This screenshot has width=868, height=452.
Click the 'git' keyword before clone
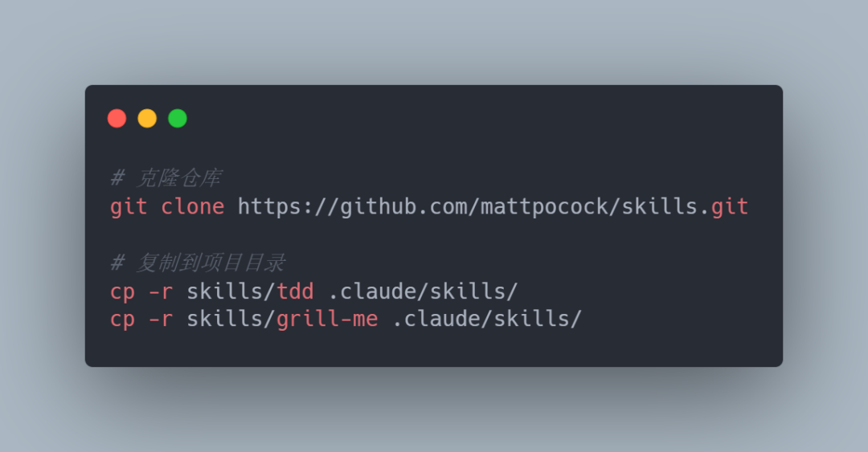tap(129, 207)
